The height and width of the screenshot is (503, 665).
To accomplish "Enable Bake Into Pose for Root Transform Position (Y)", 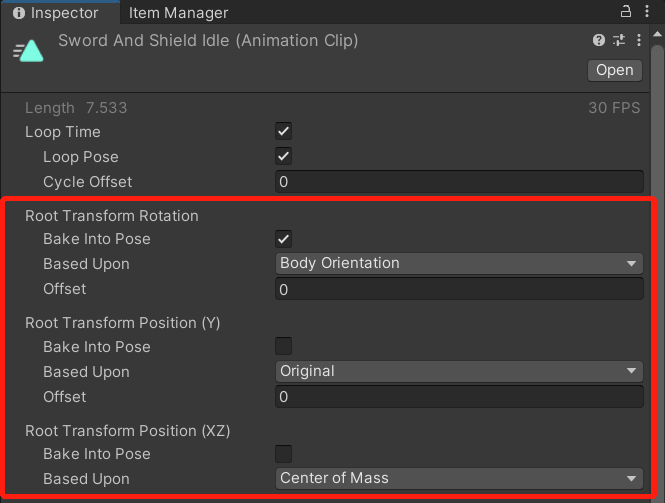I will (283, 346).
